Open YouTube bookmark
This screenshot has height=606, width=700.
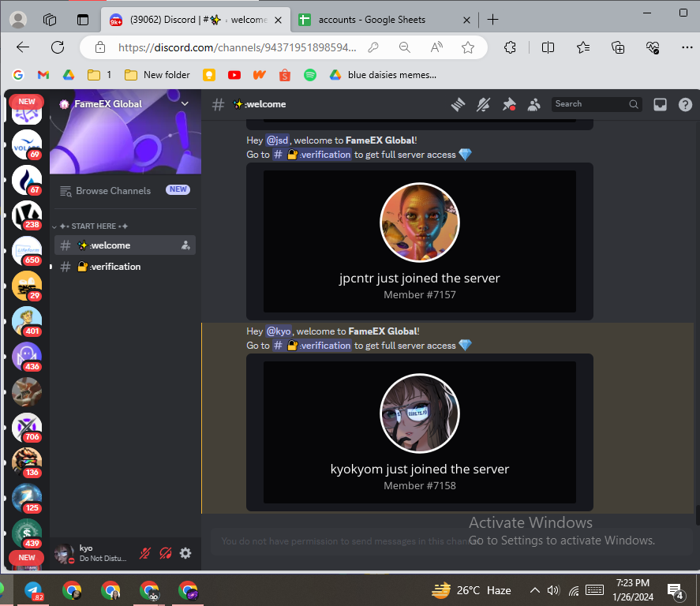click(x=234, y=75)
